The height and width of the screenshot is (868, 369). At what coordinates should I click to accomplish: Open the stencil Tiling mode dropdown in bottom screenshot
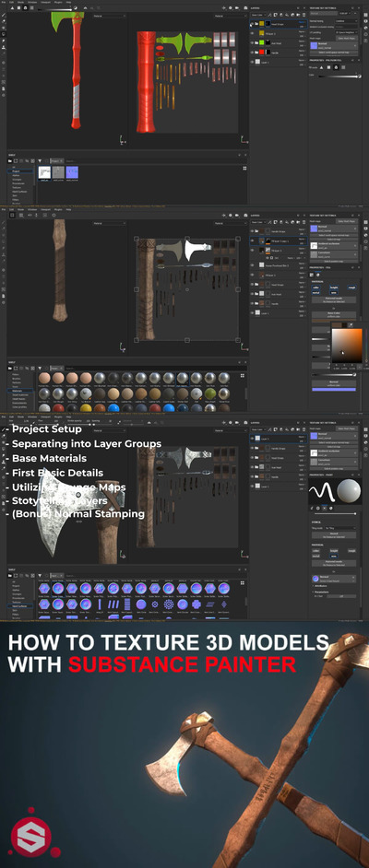click(x=341, y=529)
